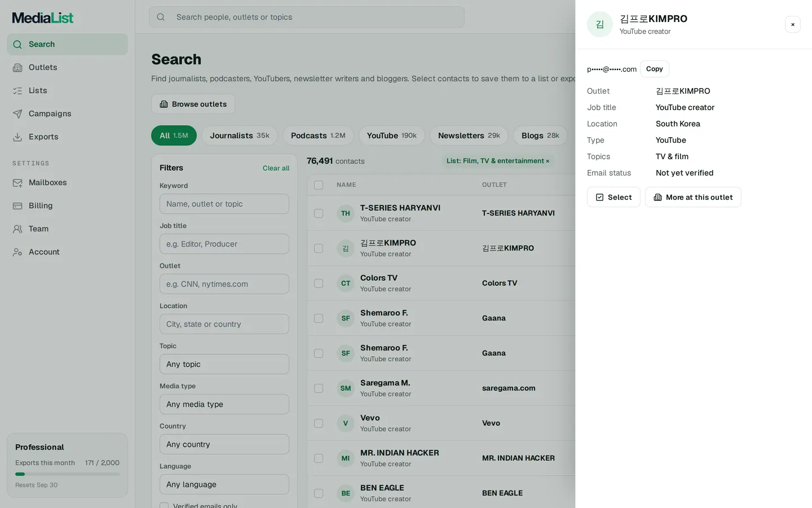
Task: Switch to the YouTube 190k tab
Action: point(392,135)
